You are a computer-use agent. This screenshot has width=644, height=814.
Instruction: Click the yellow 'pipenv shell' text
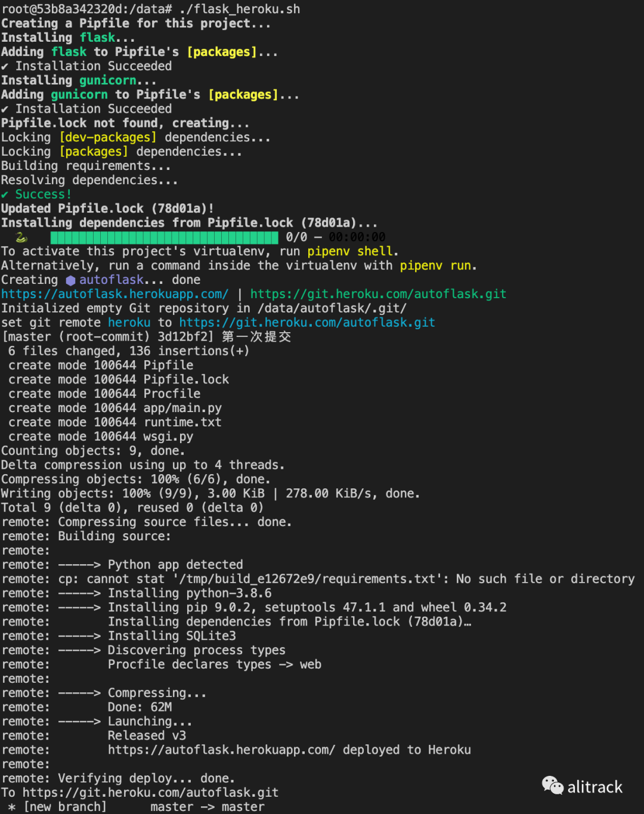click(x=350, y=251)
